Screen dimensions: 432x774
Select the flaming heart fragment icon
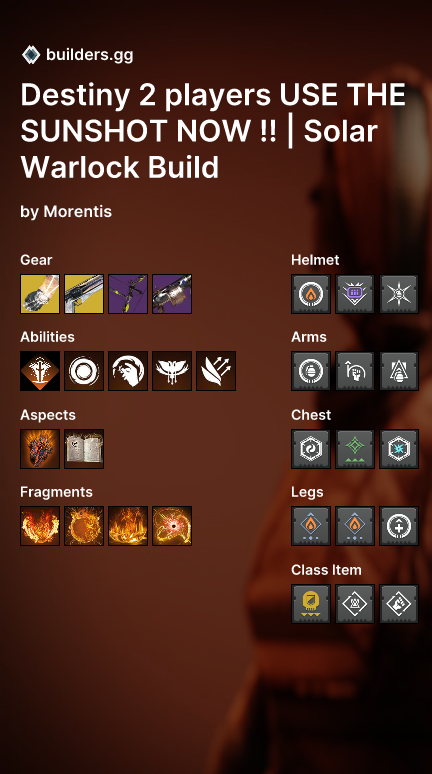coord(40,526)
